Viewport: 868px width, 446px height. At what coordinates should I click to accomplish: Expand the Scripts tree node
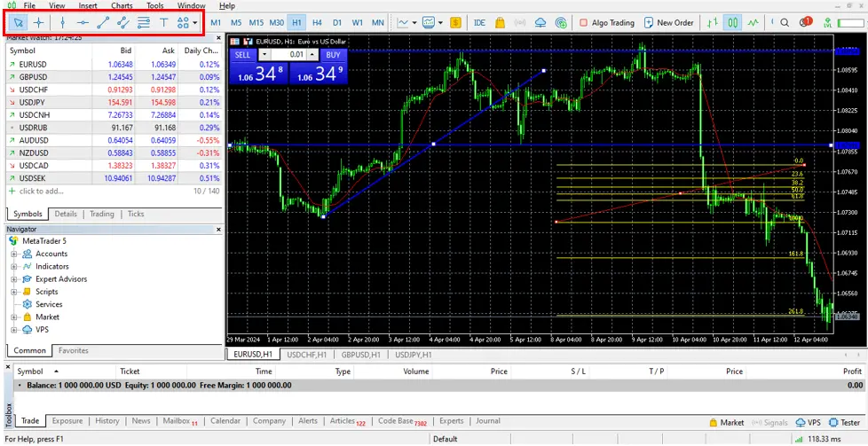click(x=14, y=293)
